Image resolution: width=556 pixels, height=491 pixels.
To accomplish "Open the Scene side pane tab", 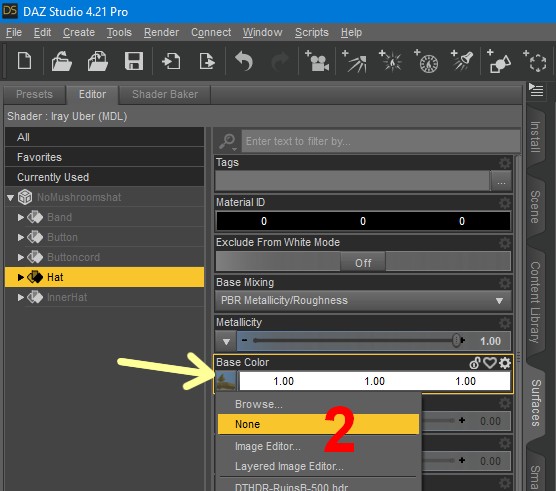I will coord(535,207).
